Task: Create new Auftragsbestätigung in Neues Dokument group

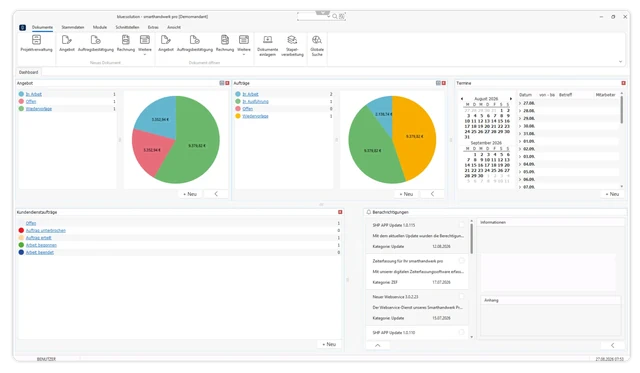Action: point(96,43)
